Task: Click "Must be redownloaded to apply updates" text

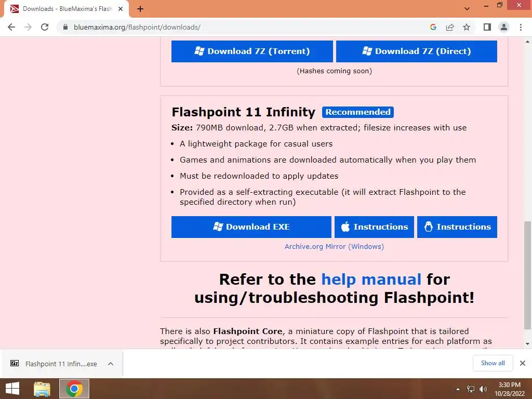Action: [x=259, y=176]
